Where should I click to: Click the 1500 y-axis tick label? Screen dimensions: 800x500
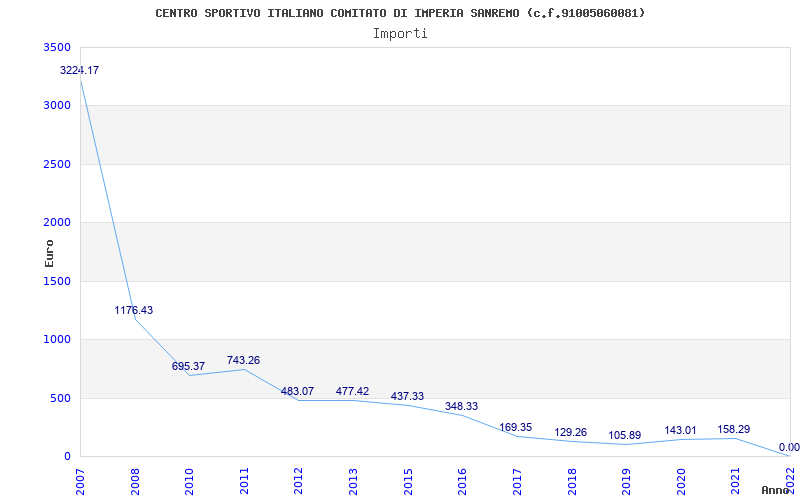pyautogui.click(x=57, y=281)
